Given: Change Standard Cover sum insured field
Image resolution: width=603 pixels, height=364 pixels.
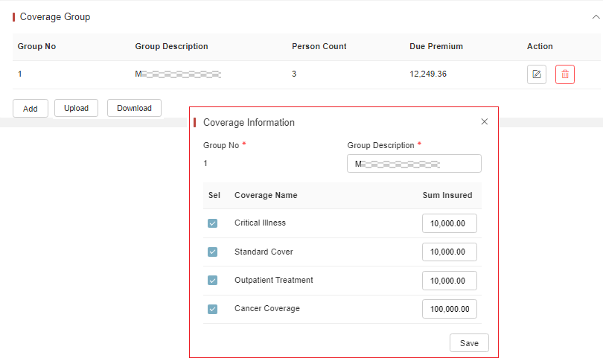Looking at the screenshot, I should pyautogui.click(x=450, y=252).
